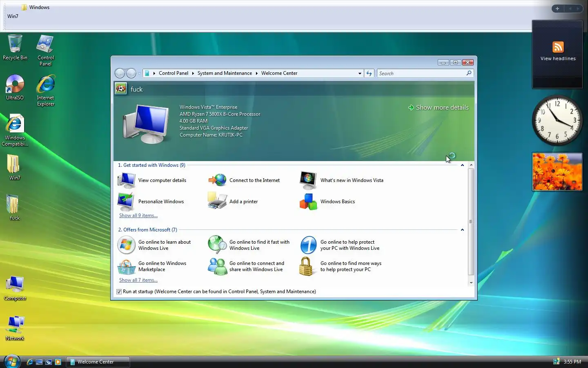Select Go online to learn about Windows Live
The width and height of the screenshot is (588, 368).
154,245
